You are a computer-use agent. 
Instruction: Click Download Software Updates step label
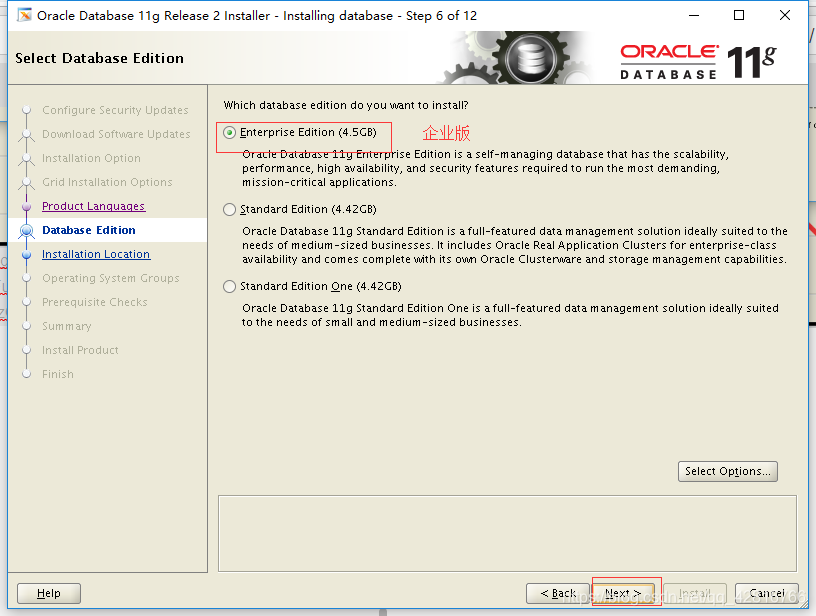coord(116,134)
